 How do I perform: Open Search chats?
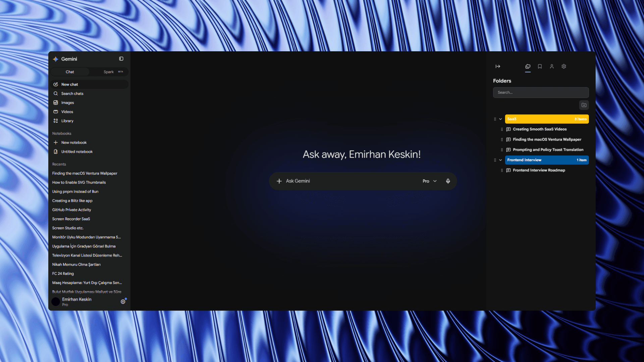click(89, 94)
